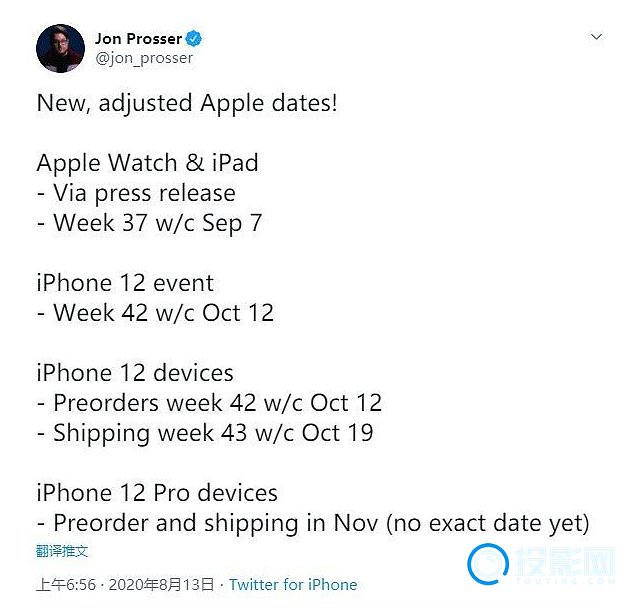Click the "New, adjusted Apple dates!" line

pos(187,103)
